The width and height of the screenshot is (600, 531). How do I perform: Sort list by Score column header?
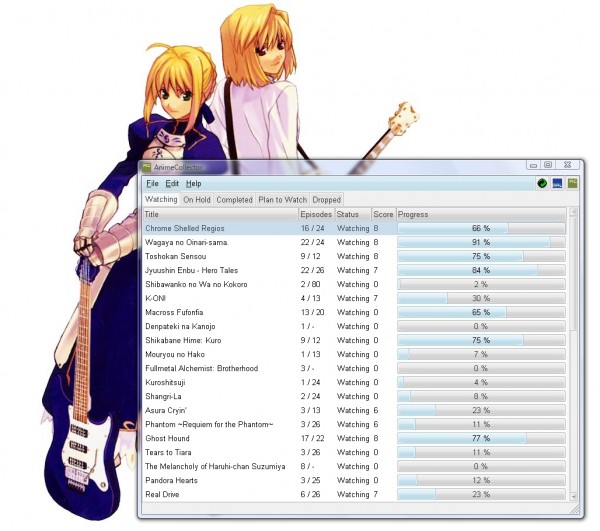click(x=383, y=214)
